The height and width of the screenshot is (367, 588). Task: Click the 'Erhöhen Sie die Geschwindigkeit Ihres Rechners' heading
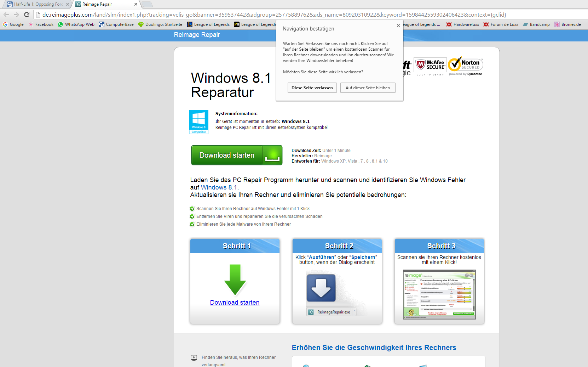coord(374,348)
